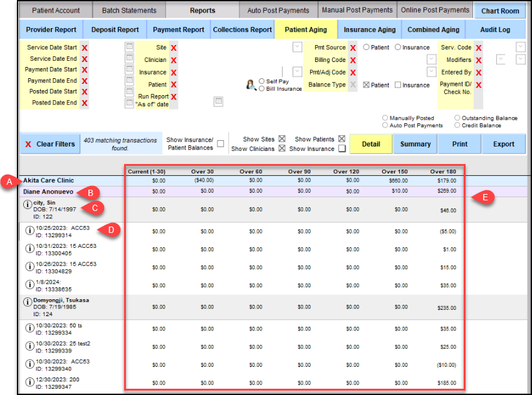Enable Show Insurance/Patient Balances checkbox
Image resolution: width=532 pixels, height=395 pixels.
click(221, 144)
